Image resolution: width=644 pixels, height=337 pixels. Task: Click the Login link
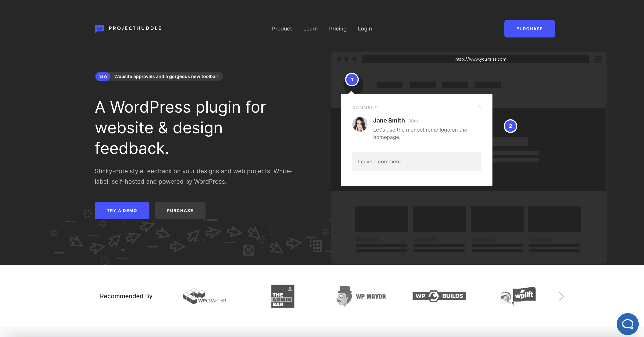(365, 29)
